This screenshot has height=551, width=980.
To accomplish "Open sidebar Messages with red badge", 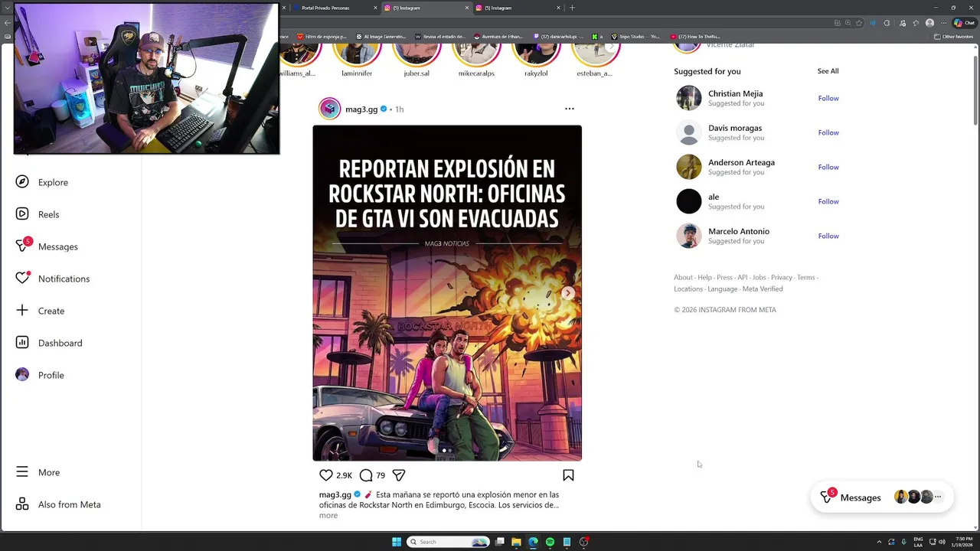I will point(47,246).
